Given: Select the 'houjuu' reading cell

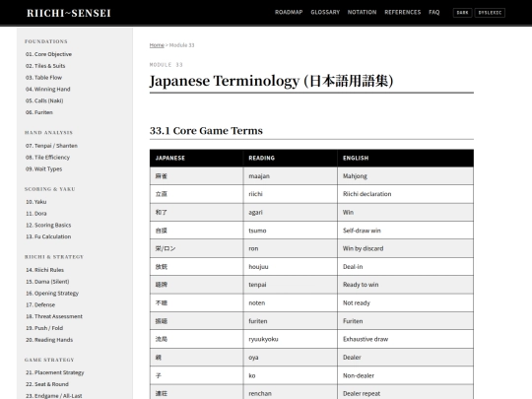Looking at the screenshot, I should (291, 267).
